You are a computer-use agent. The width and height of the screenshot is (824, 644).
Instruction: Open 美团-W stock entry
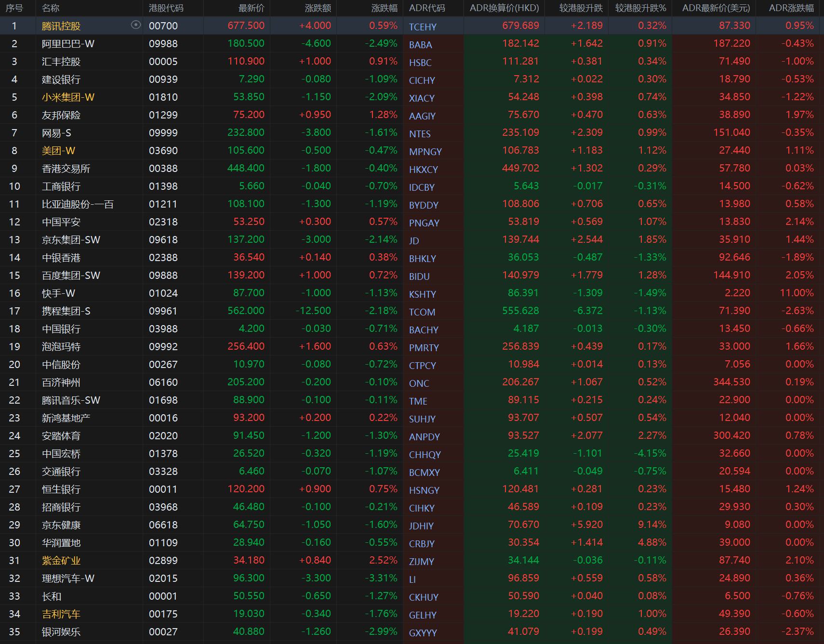[58, 151]
